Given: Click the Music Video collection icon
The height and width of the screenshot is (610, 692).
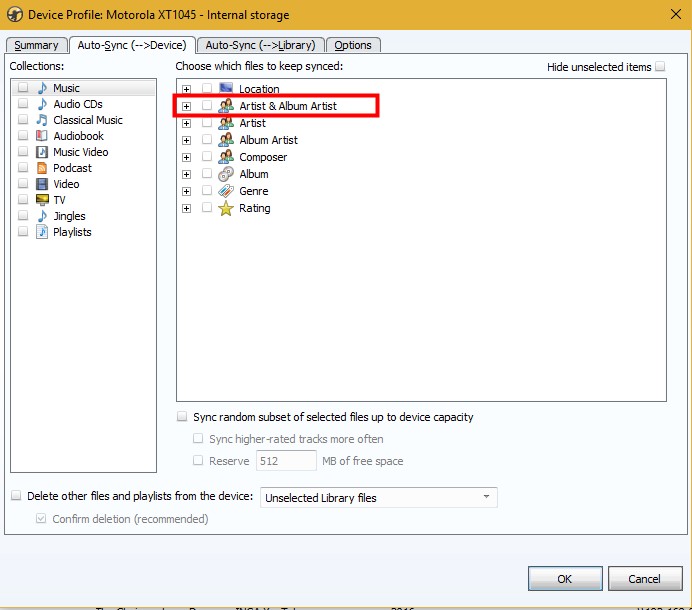Looking at the screenshot, I should [x=42, y=152].
